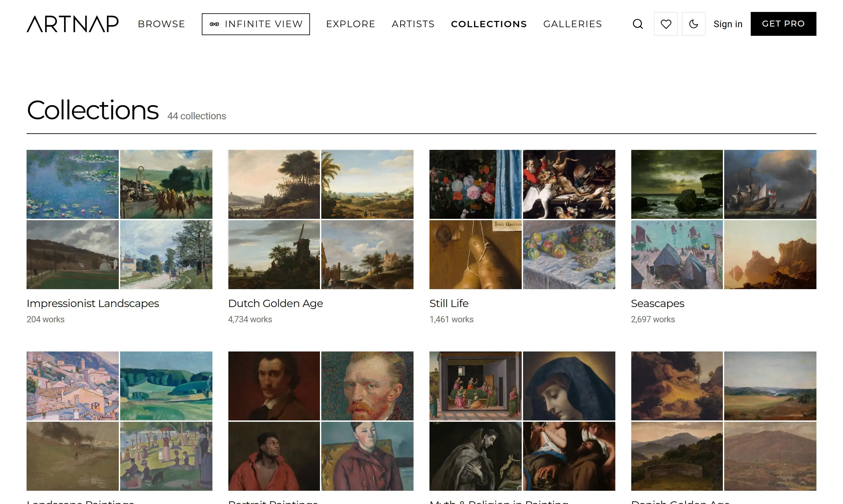
Task: Click the flower bouquet still life thumbnail
Action: pyautogui.click(x=475, y=184)
